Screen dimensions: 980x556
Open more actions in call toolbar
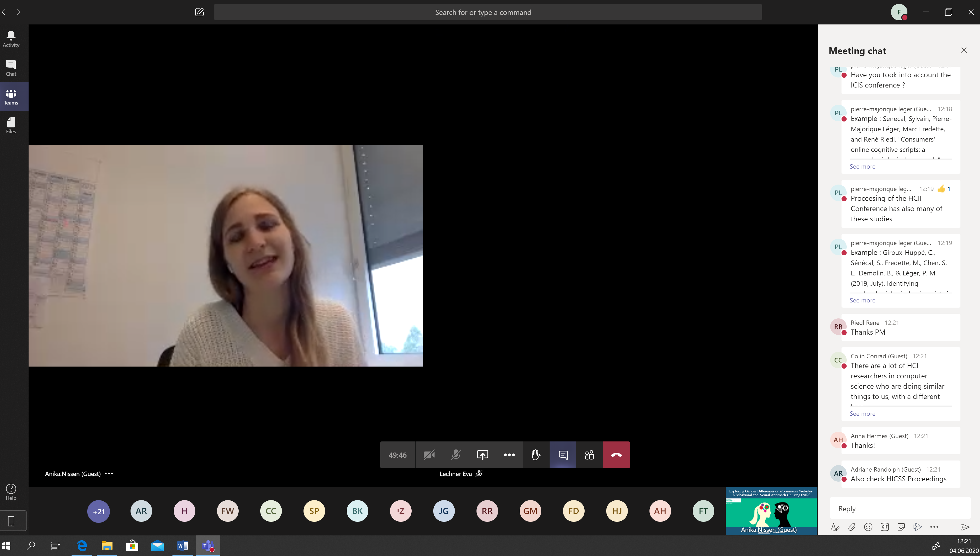click(509, 455)
